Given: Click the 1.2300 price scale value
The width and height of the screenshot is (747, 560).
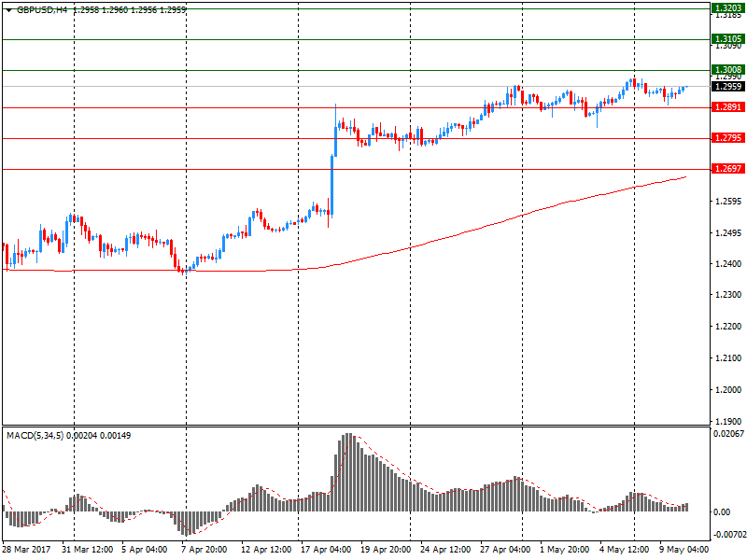Looking at the screenshot, I should pos(728,295).
